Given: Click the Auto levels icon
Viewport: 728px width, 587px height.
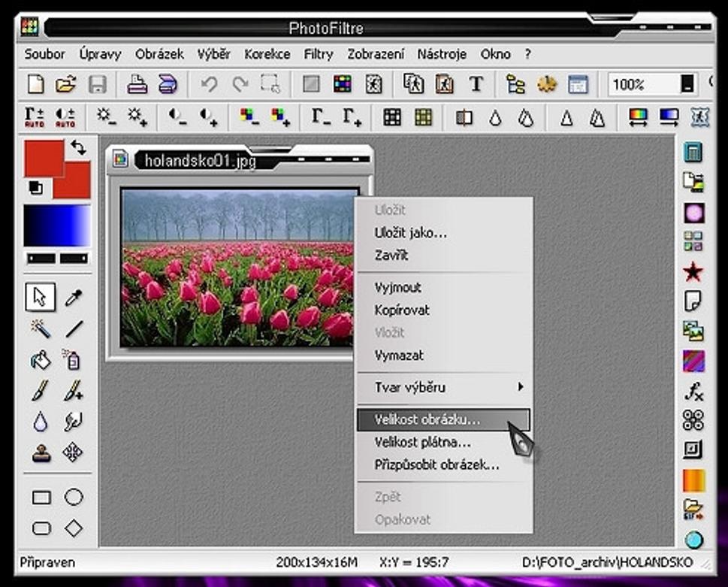Looking at the screenshot, I should click(x=35, y=117).
